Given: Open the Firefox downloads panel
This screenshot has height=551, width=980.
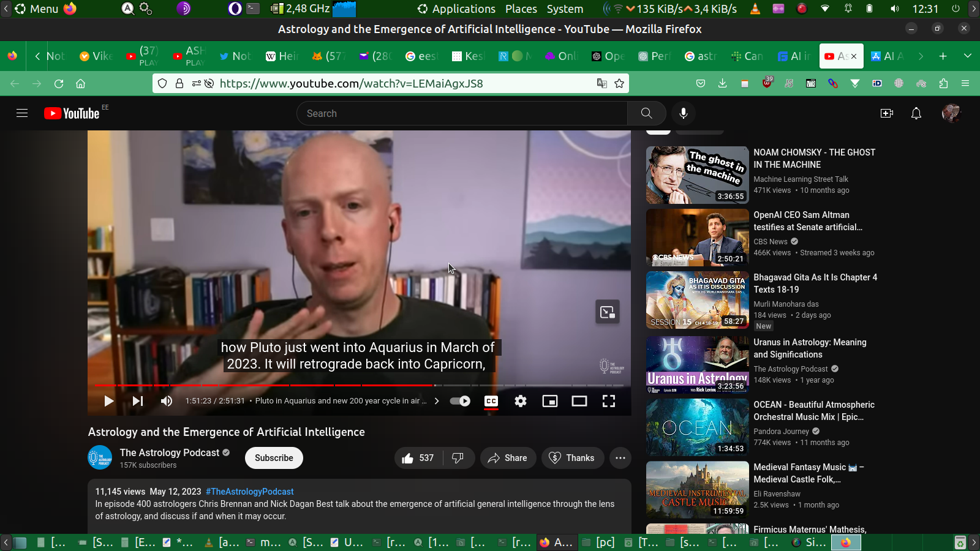Looking at the screenshot, I should tap(723, 83).
